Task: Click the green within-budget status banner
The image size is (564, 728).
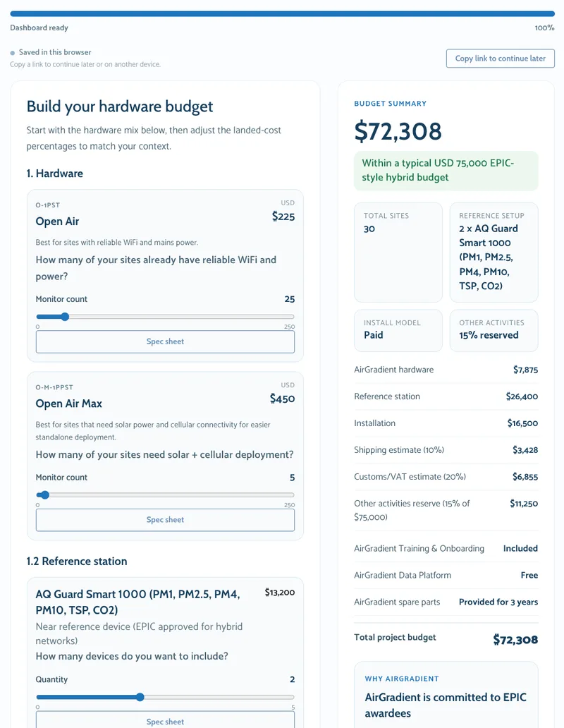Action: tap(446, 171)
